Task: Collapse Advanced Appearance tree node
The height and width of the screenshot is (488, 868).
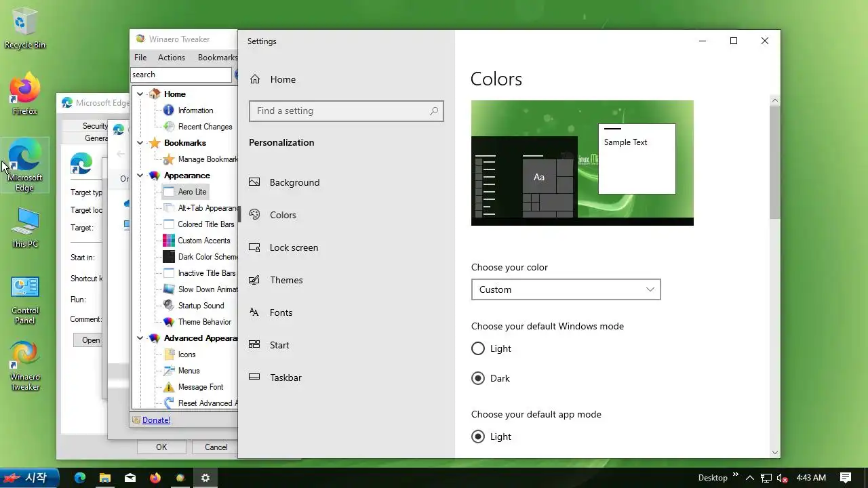Action: [140, 338]
